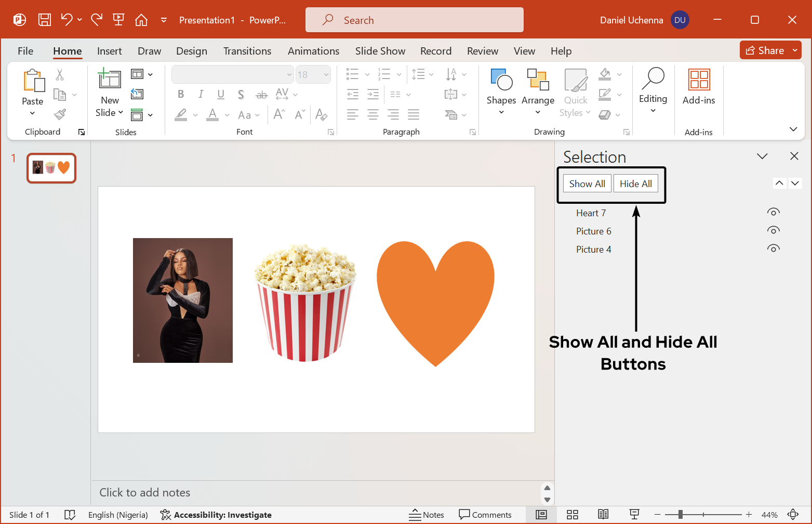Select the slide 1 thumbnail
This screenshot has height=524, width=812.
point(51,168)
